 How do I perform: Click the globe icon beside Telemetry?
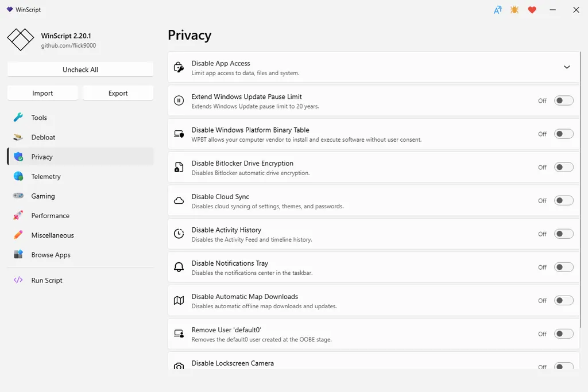[18, 176]
